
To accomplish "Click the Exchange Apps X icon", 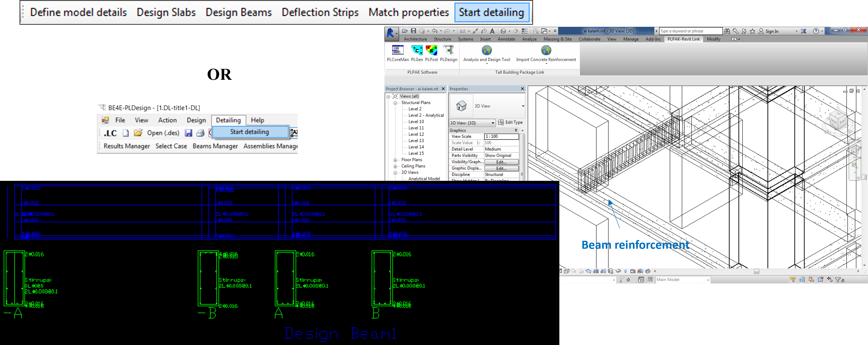I will coord(804,31).
